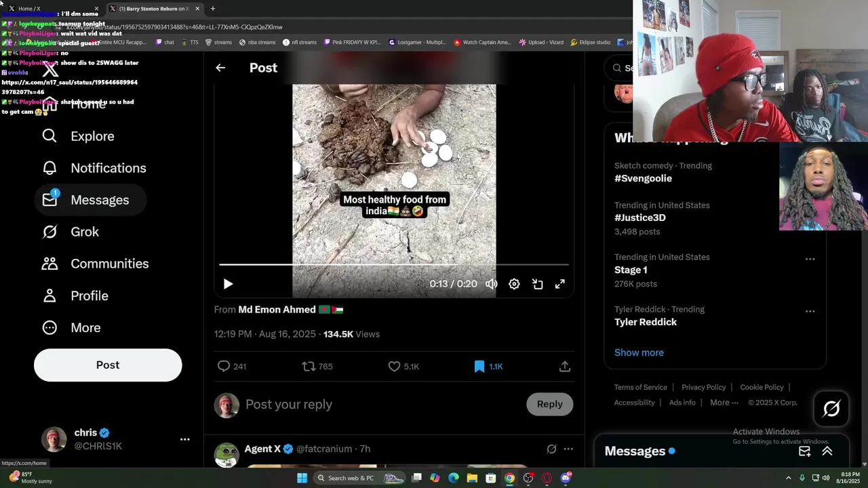
Task: Click the share post icon
Action: pyautogui.click(x=564, y=366)
